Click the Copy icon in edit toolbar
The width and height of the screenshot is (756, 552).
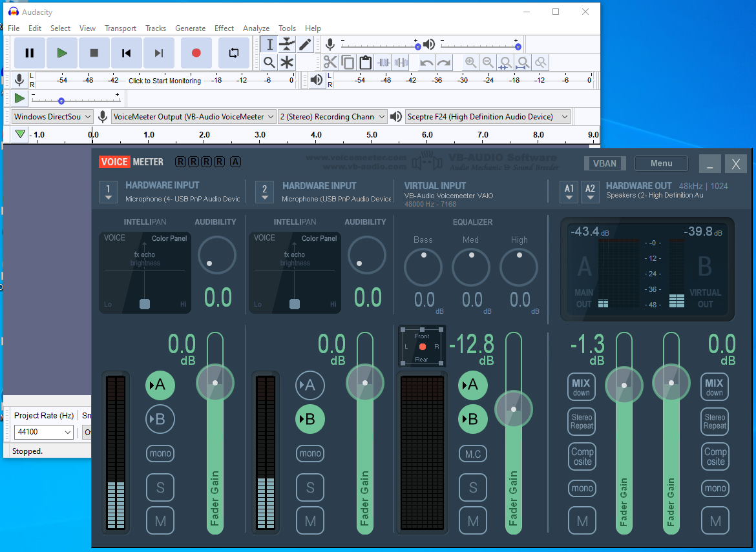point(348,62)
